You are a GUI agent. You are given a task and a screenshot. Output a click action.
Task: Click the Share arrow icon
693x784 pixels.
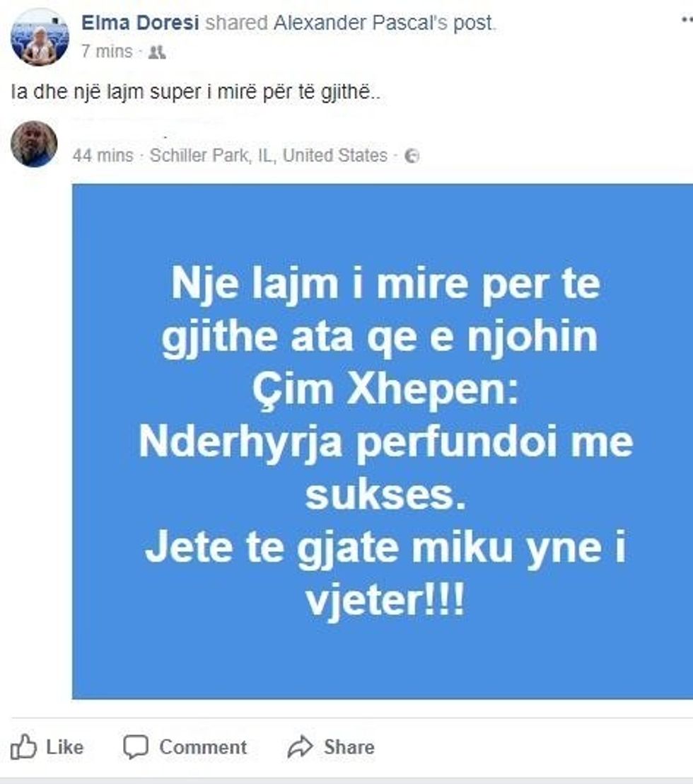(x=301, y=747)
